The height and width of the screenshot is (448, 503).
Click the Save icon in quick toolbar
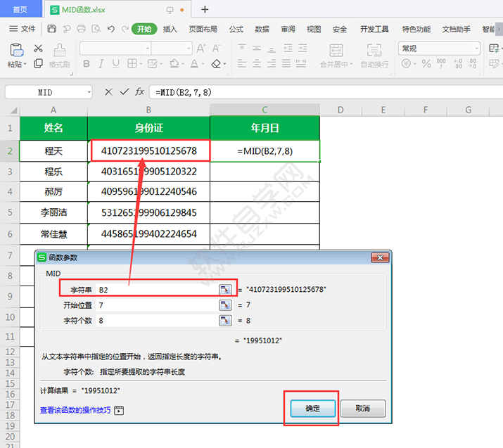[x=52, y=29]
